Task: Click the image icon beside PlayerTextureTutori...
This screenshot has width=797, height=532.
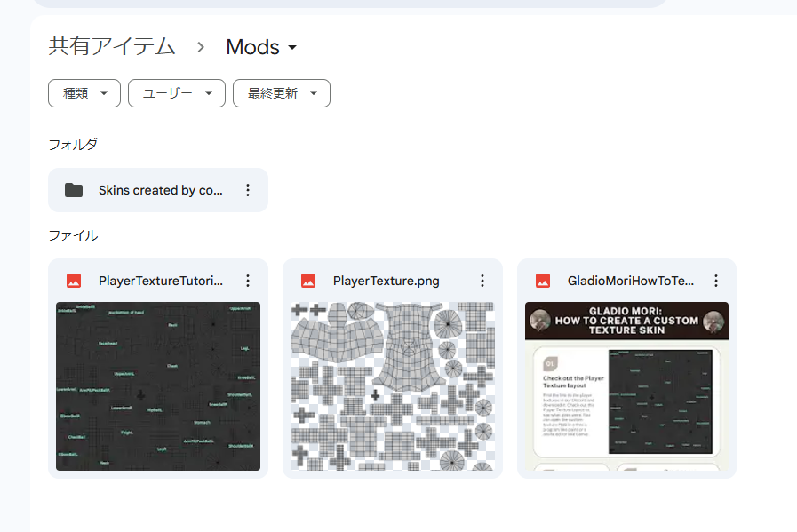Action: [x=74, y=281]
